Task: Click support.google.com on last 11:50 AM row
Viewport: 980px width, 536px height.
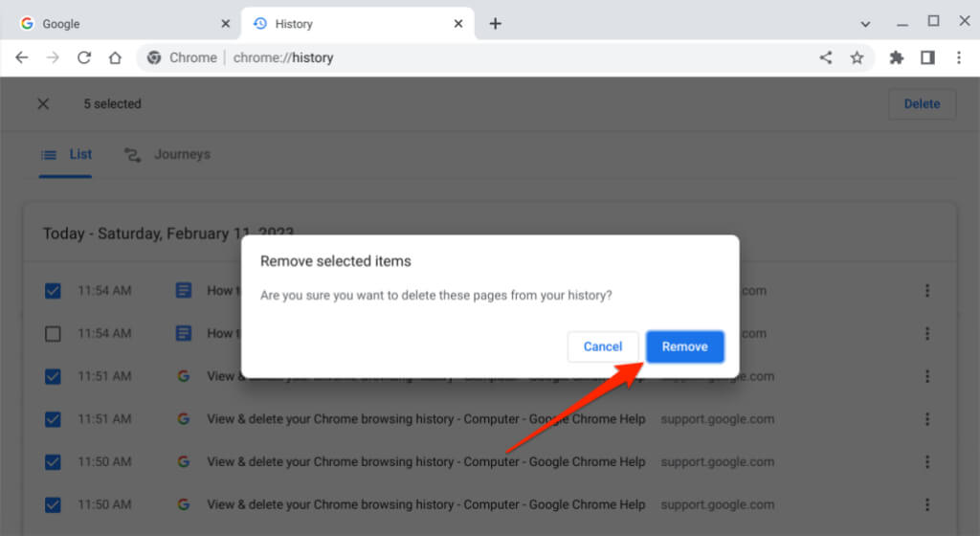Action: click(717, 504)
